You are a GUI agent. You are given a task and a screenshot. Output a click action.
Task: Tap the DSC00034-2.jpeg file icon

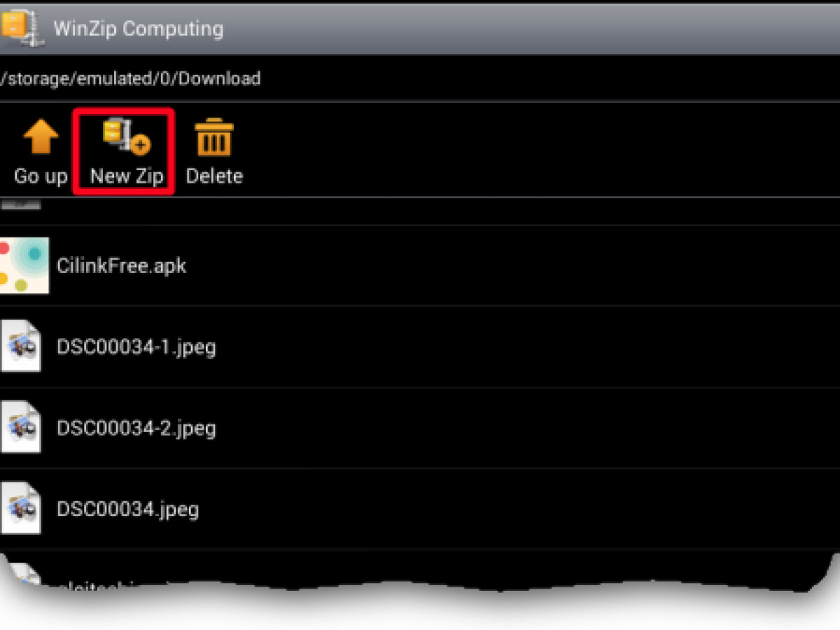[20, 427]
